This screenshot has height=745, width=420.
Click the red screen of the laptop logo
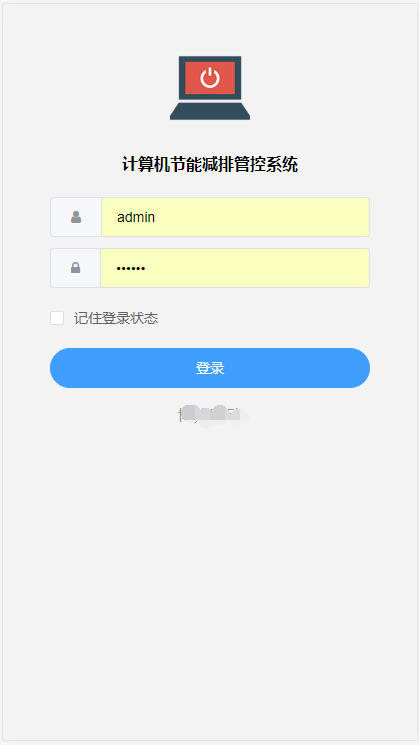pyautogui.click(x=210, y=78)
